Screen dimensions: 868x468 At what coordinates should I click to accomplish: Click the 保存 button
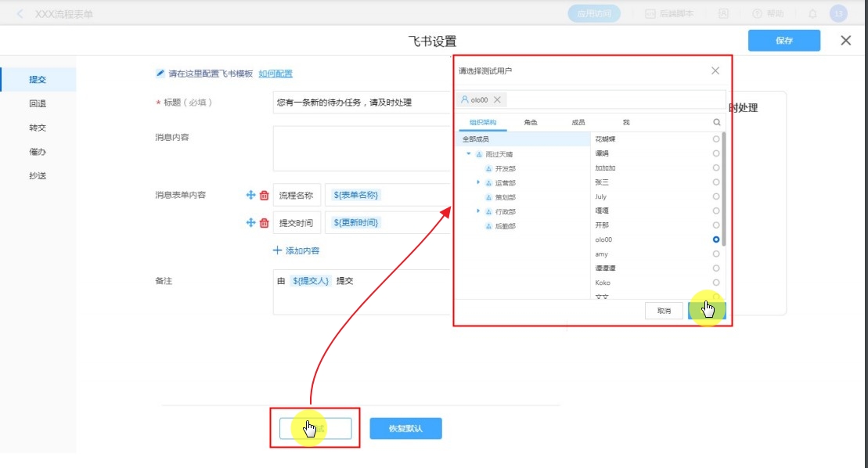pyautogui.click(x=783, y=41)
